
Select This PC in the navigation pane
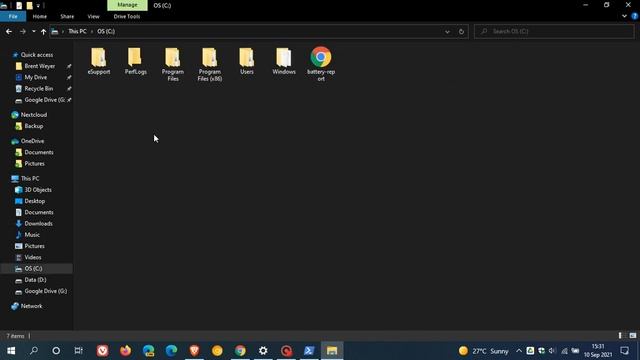[x=30, y=178]
